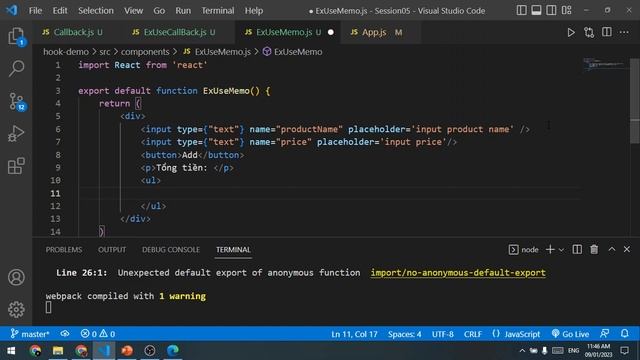Change line ending via CRLF item
The width and height of the screenshot is (640, 360).
coord(473,334)
